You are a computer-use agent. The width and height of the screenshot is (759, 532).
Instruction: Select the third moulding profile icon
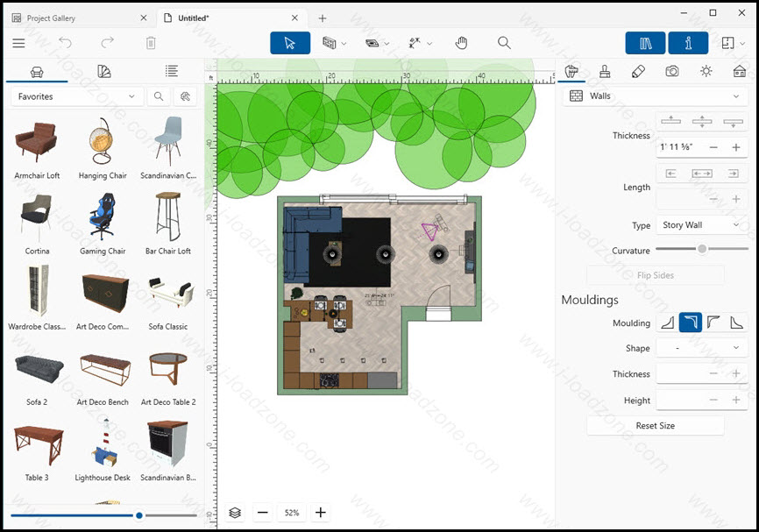point(713,323)
